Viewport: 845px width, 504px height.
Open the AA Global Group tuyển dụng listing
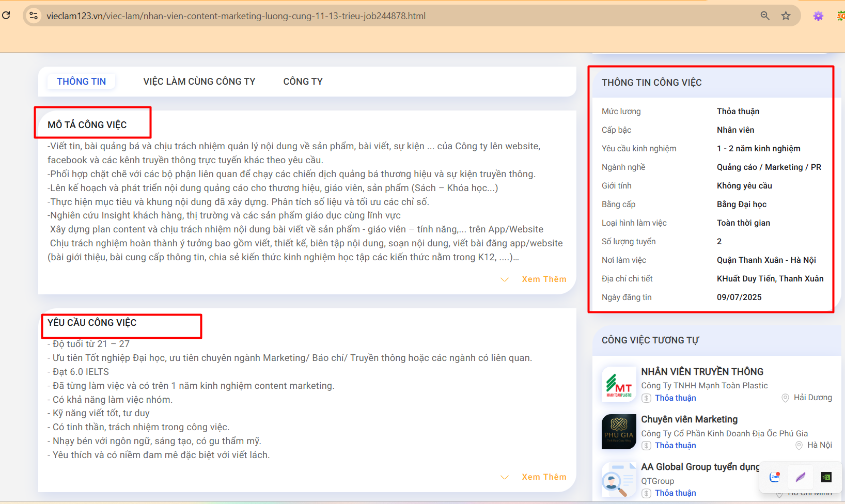pos(700,467)
